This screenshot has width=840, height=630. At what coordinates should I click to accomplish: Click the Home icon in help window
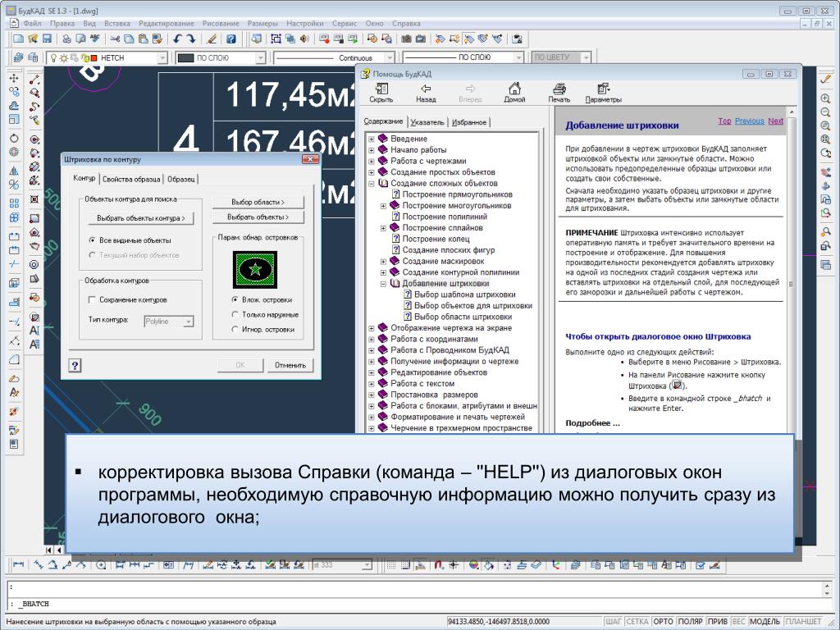(514, 92)
